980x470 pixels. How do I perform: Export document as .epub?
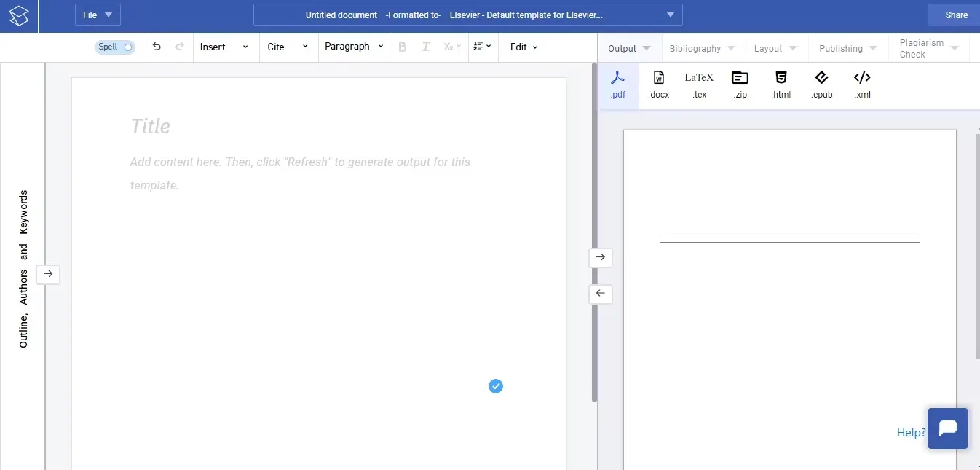[821, 85]
